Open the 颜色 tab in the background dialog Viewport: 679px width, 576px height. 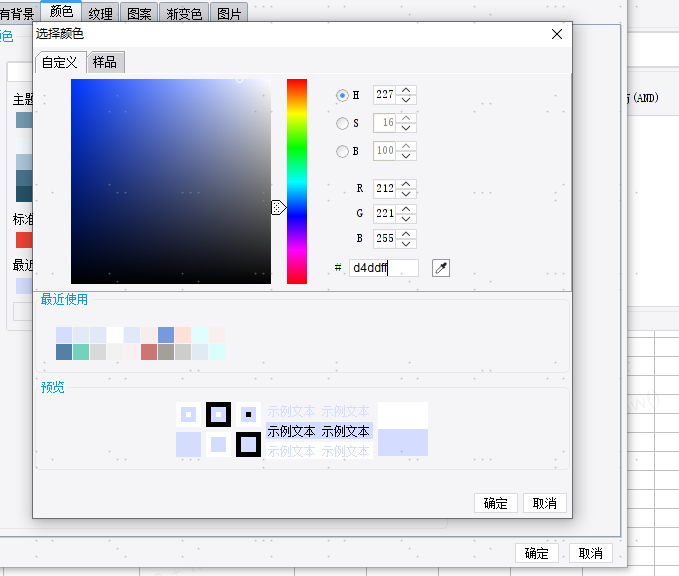(61, 12)
